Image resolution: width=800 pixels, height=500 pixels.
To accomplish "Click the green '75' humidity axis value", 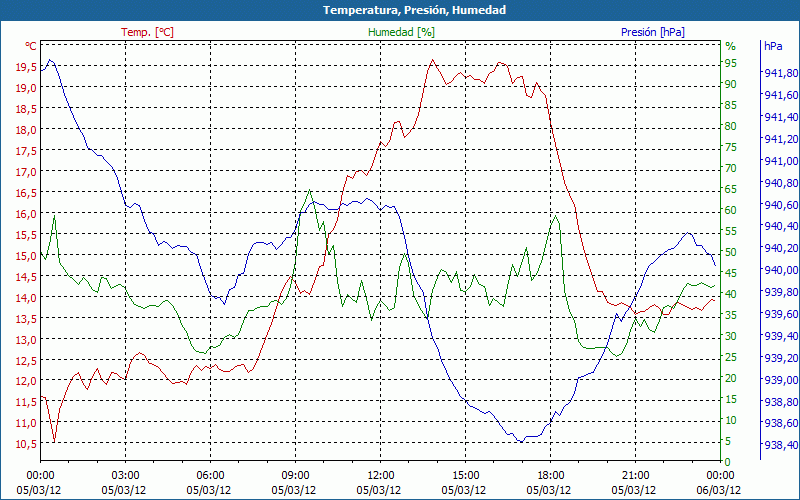I will tap(731, 147).
